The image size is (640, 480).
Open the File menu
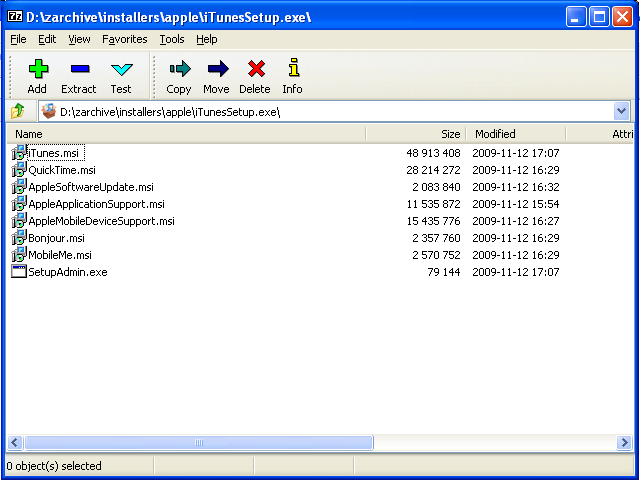18,39
